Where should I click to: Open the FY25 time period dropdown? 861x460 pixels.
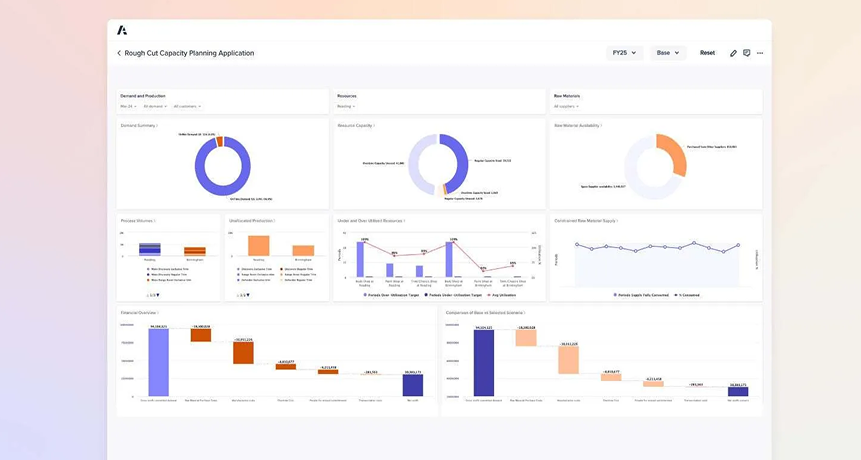pos(624,53)
